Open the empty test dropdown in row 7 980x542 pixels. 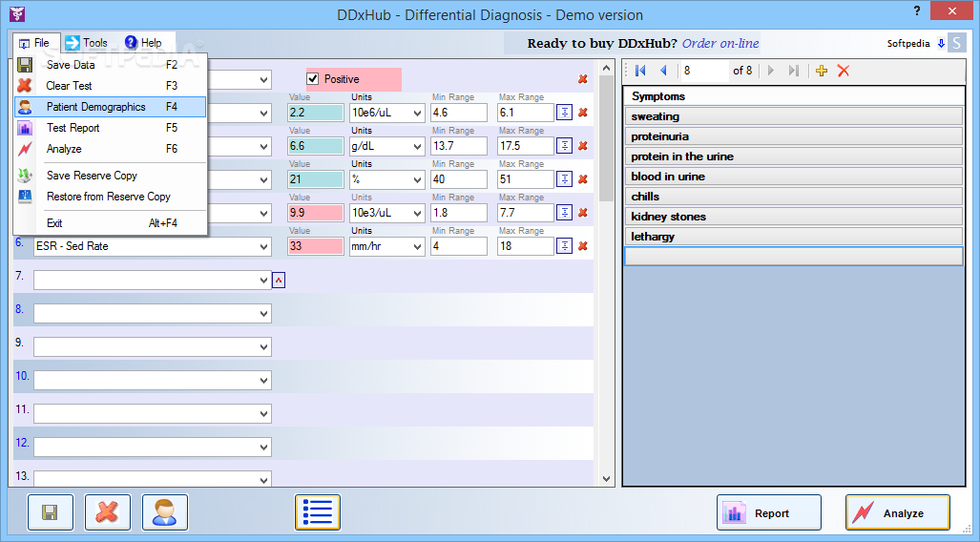click(x=263, y=280)
